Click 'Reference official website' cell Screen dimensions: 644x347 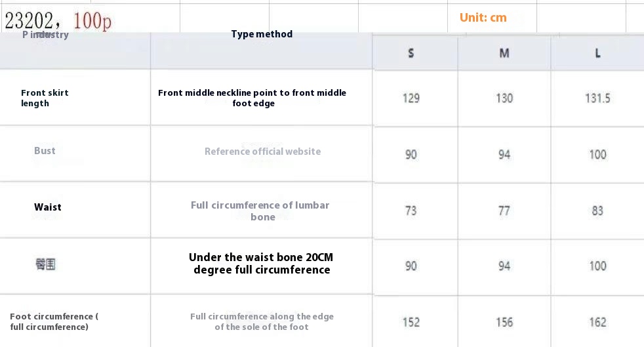(262, 152)
